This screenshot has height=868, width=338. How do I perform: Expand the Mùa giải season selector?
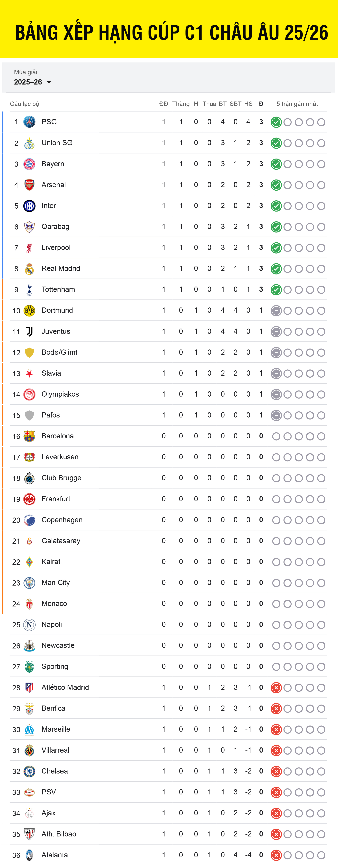33,77
